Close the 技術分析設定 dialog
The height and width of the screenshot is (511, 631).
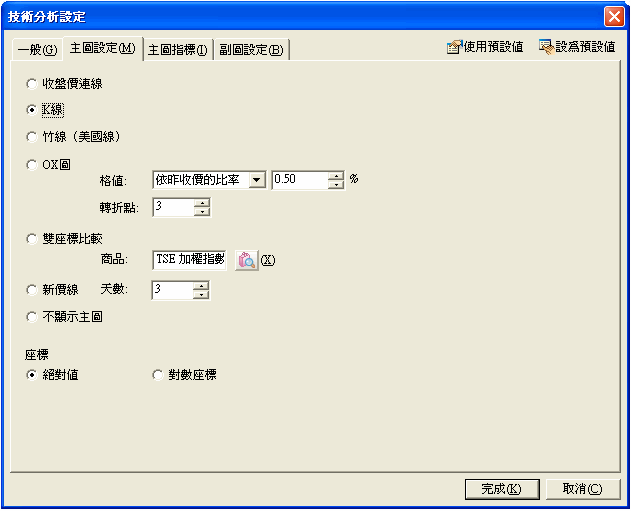click(614, 17)
